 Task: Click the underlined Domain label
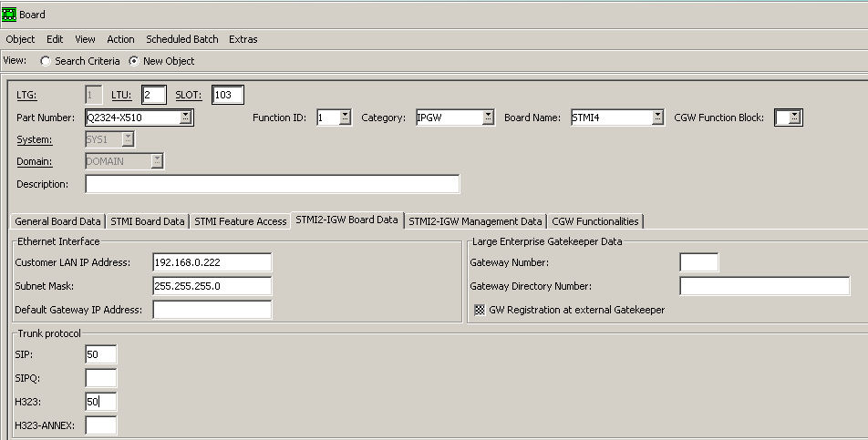pos(35,161)
